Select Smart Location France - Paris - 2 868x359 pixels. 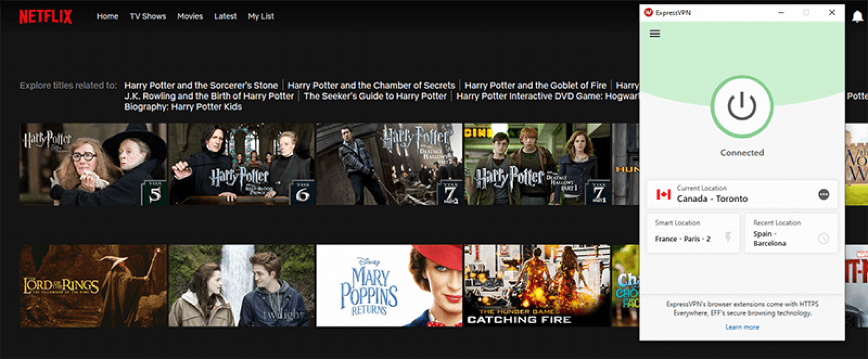[693, 233]
